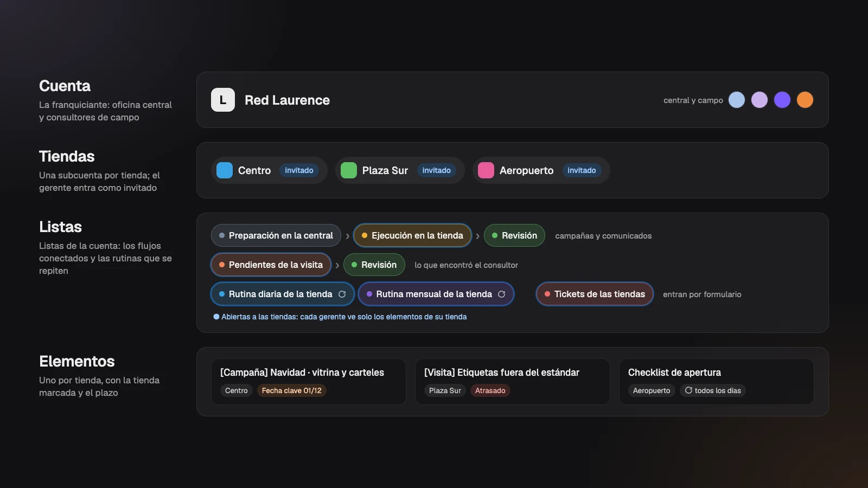Click the Atrasado status tag
The image size is (868, 488).
[x=490, y=390]
